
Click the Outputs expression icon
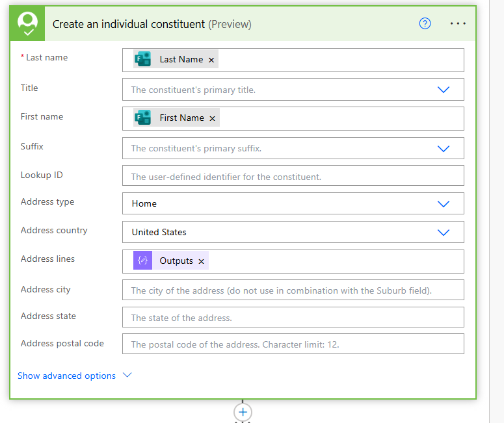[143, 261]
